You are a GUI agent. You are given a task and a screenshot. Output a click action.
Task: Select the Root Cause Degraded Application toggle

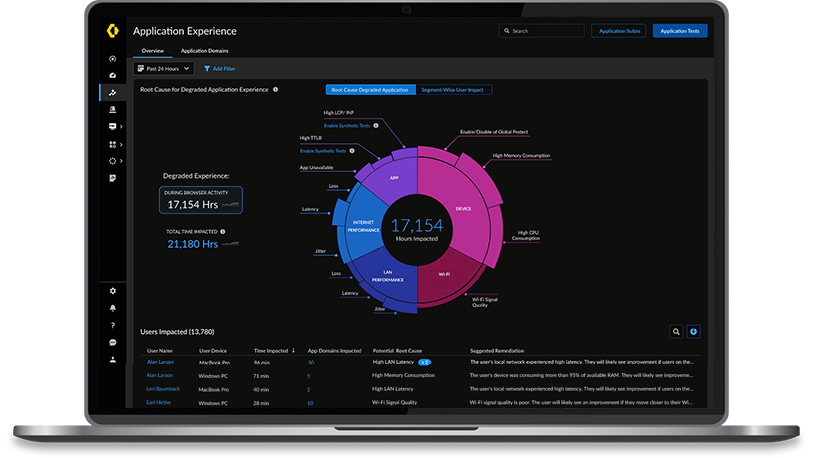(x=370, y=90)
